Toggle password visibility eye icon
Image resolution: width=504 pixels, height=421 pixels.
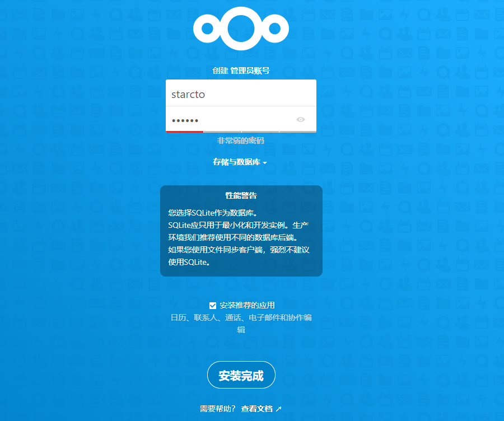point(301,120)
